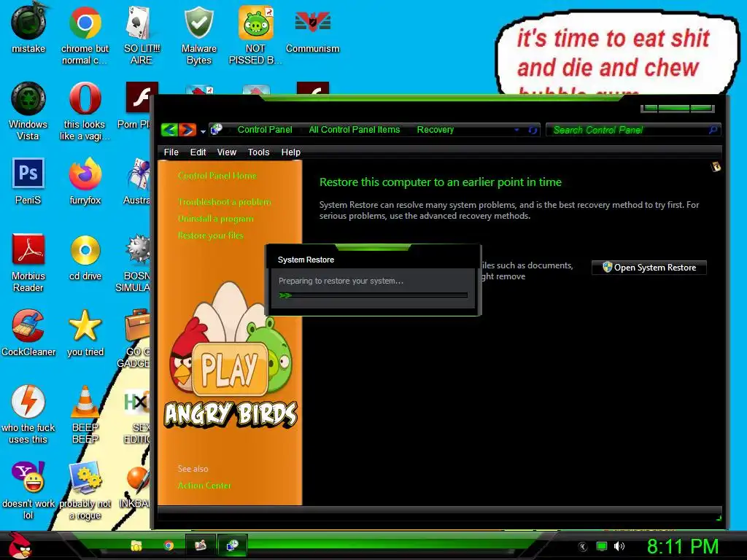This screenshot has height=560, width=747.
Task: Launch the 'BEEP BEEP' traffic cone icon
Action: point(85,413)
